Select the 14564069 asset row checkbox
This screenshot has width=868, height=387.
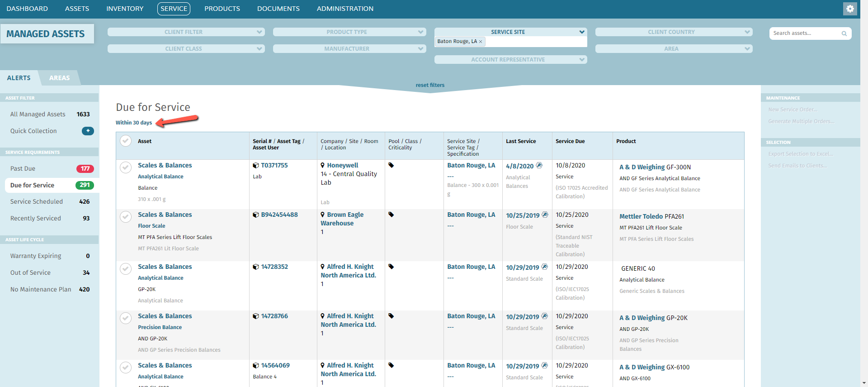[x=126, y=368]
